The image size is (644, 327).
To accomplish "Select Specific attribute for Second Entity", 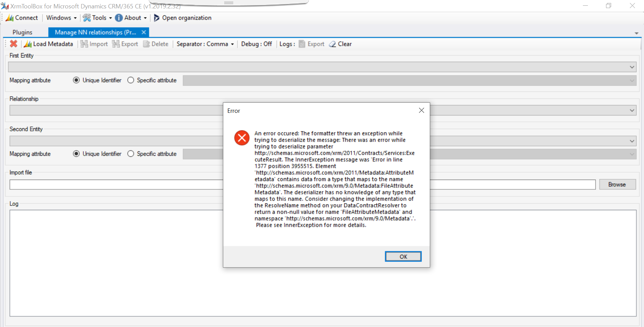I will pyautogui.click(x=152, y=154).
